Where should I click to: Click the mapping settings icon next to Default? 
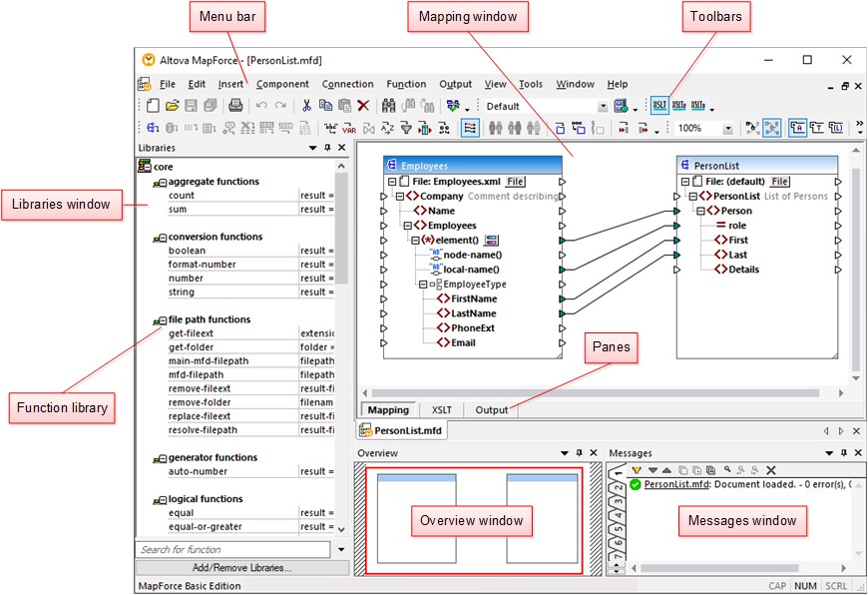(x=622, y=106)
